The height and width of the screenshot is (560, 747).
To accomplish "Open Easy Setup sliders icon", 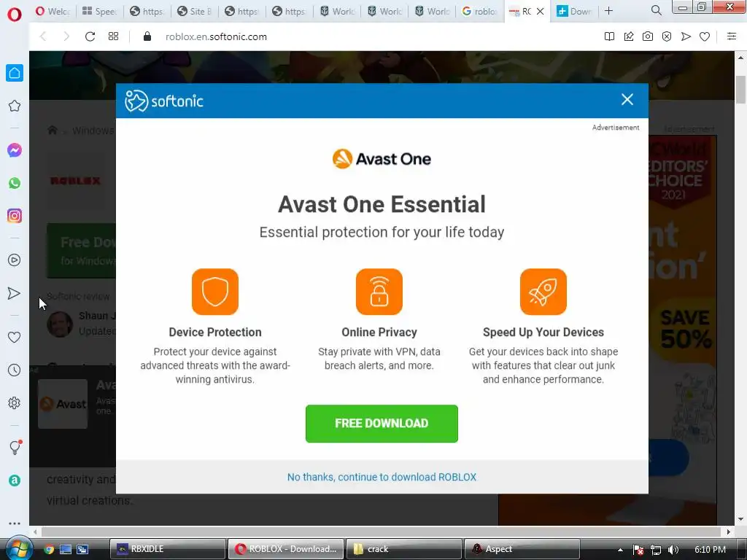I will 732,36.
